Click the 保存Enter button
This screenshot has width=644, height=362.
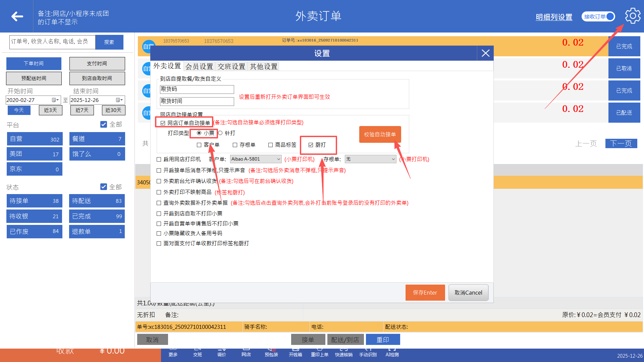click(425, 293)
